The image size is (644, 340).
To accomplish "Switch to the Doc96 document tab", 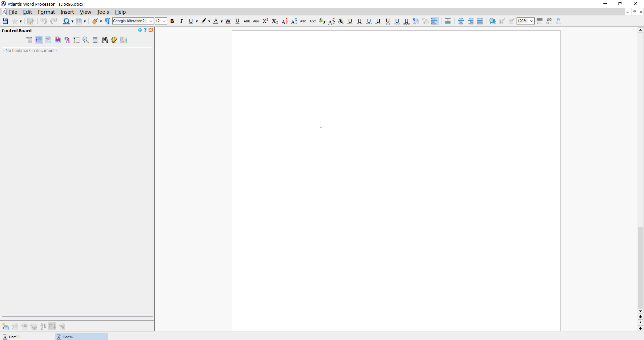I will (82, 337).
